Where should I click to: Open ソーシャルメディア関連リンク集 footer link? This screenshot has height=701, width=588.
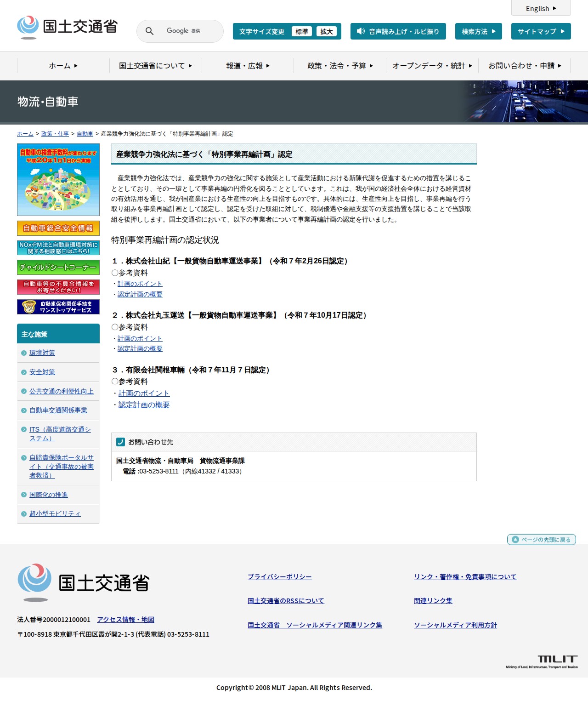pyautogui.click(x=315, y=625)
